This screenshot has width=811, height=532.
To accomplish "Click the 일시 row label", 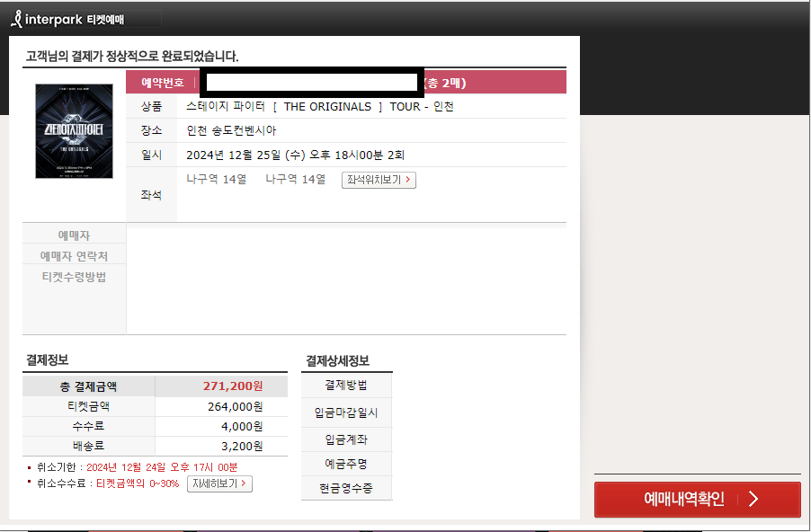I will (x=151, y=155).
